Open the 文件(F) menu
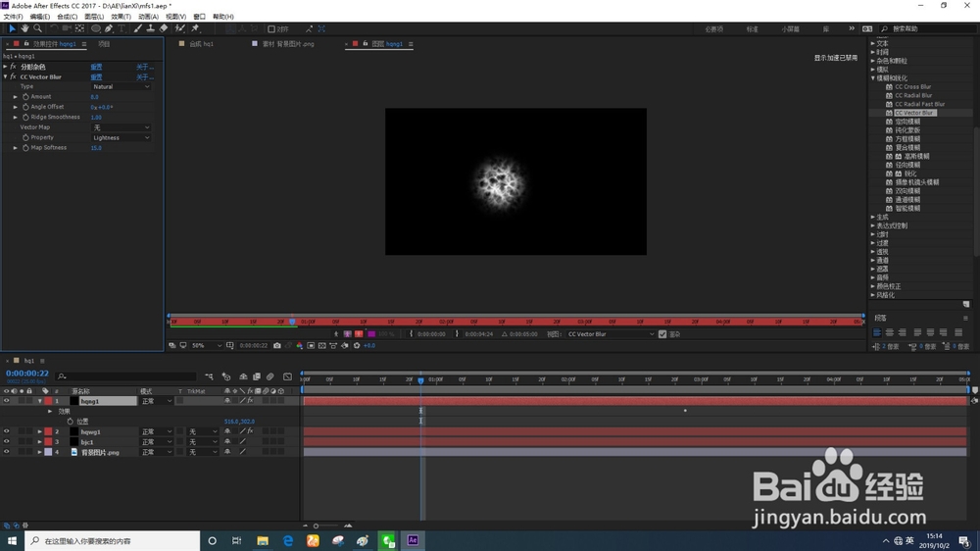Viewport: 980px width, 551px height. point(13,17)
